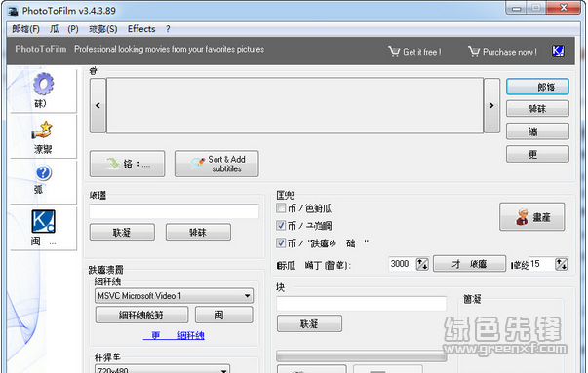Expand the 720x480 resolution dropdown
Viewport: 588px width, 373px height.
click(163, 369)
